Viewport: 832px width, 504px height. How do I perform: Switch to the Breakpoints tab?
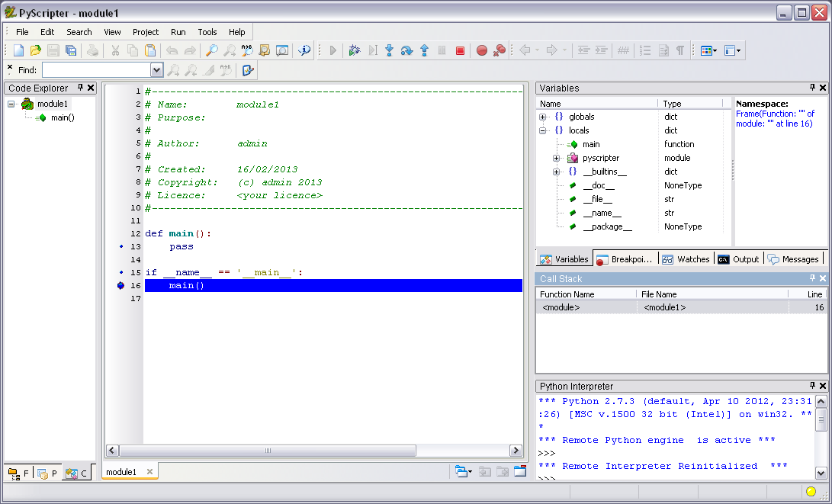[625, 259]
